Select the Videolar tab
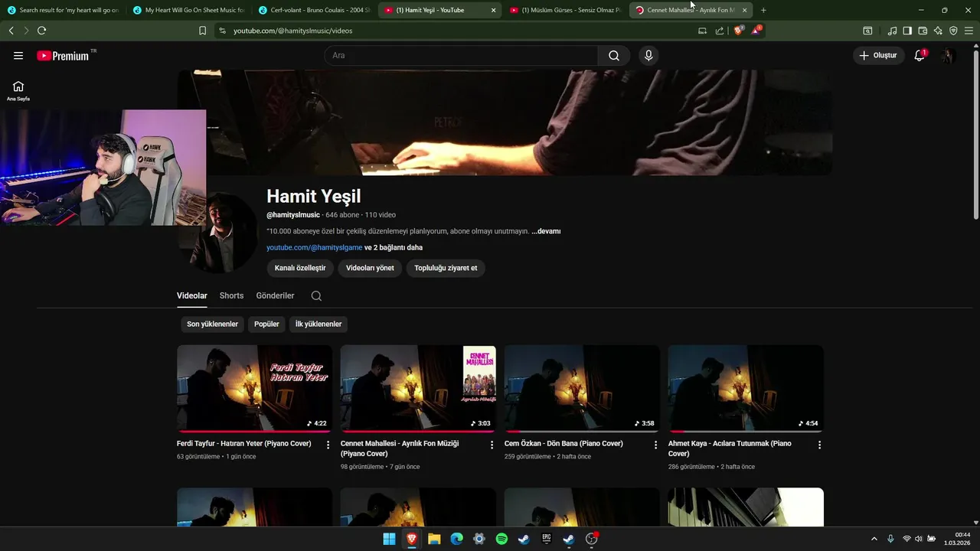The width and height of the screenshot is (980, 551). pyautogui.click(x=192, y=295)
